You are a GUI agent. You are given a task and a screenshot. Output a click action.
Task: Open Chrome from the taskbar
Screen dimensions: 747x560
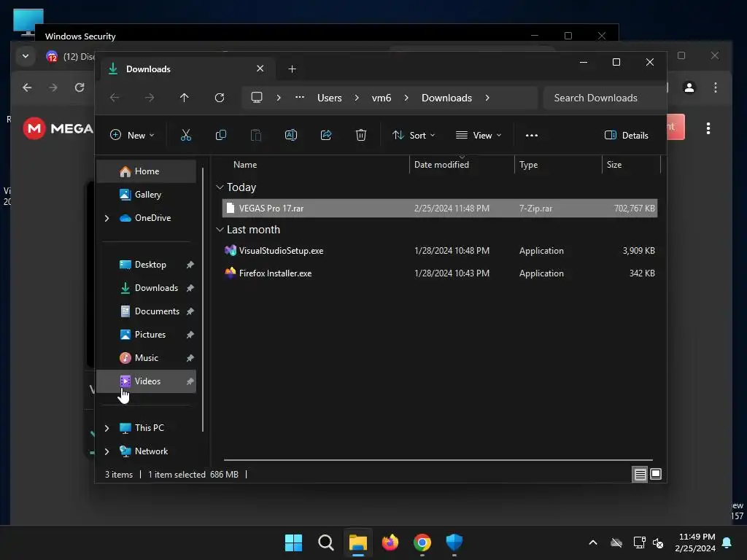(422, 542)
